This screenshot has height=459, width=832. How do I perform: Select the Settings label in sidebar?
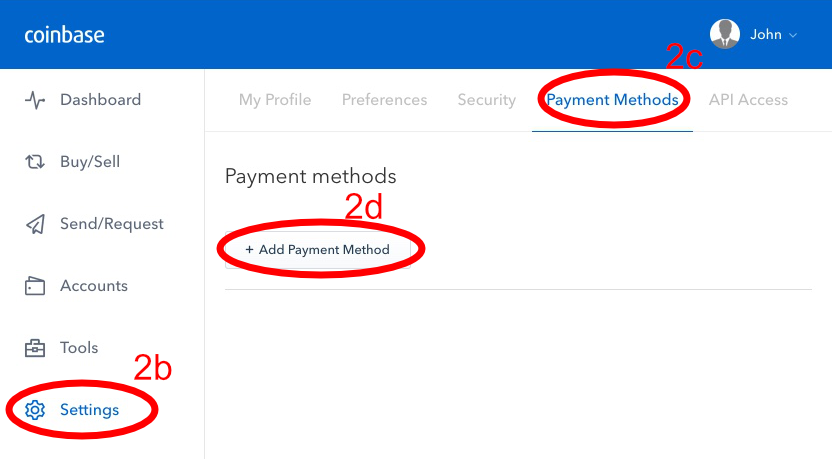coord(89,410)
